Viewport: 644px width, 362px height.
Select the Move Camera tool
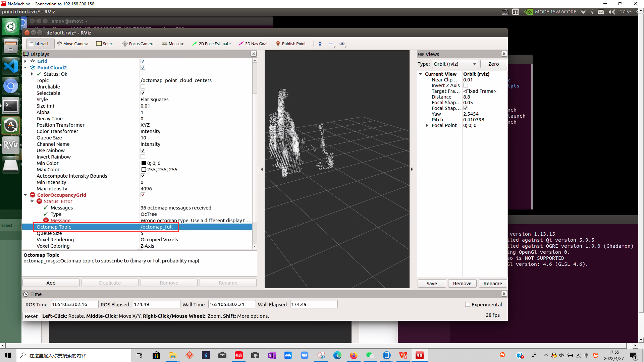pyautogui.click(x=72, y=44)
